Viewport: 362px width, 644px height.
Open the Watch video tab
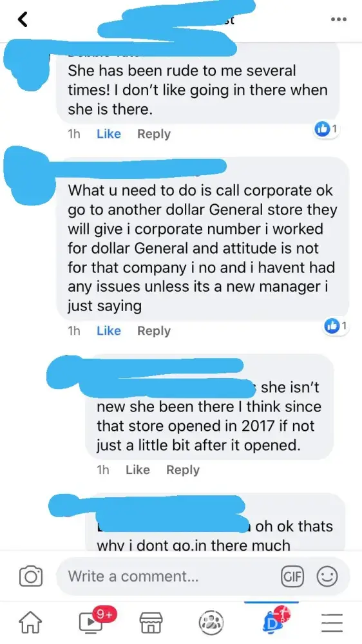(x=93, y=621)
